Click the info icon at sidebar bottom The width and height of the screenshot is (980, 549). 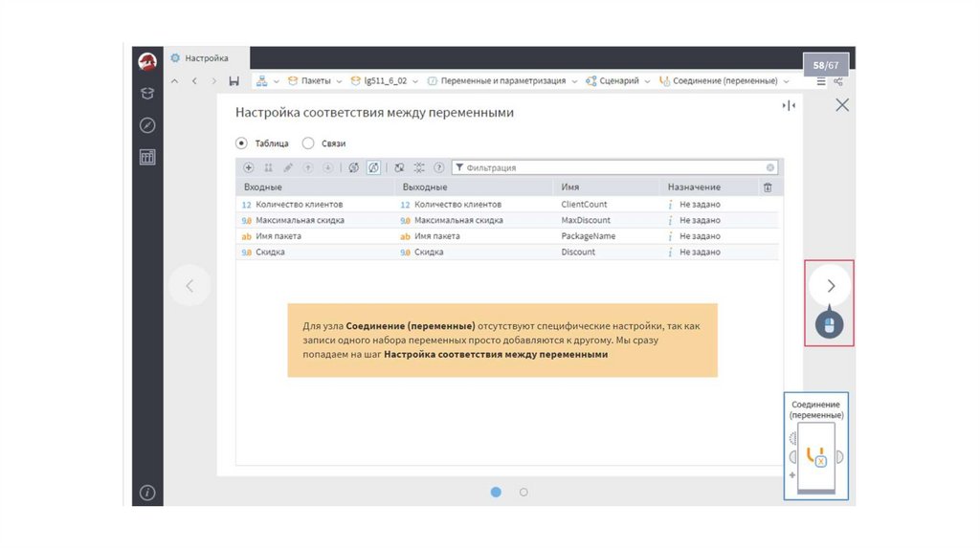click(x=147, y=493)
